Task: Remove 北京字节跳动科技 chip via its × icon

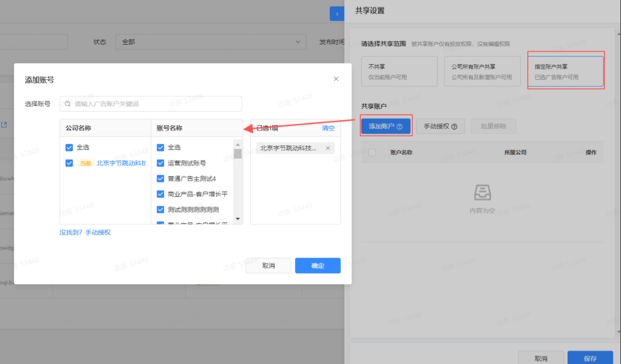Action: click(327, 147)
